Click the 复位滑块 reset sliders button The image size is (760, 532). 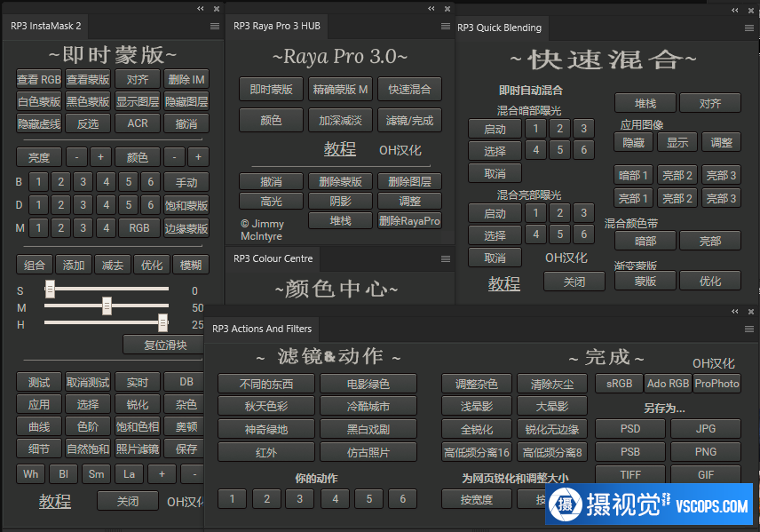165,345
